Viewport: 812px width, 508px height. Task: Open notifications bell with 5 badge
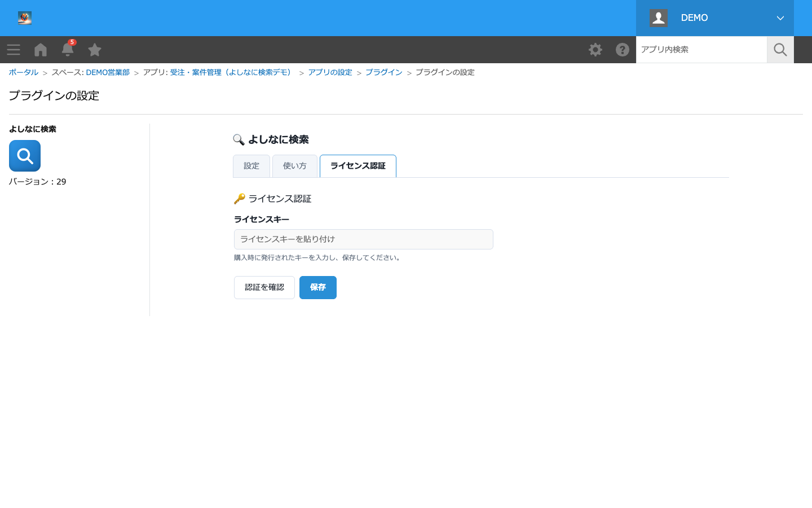click(x=68, y=49)
